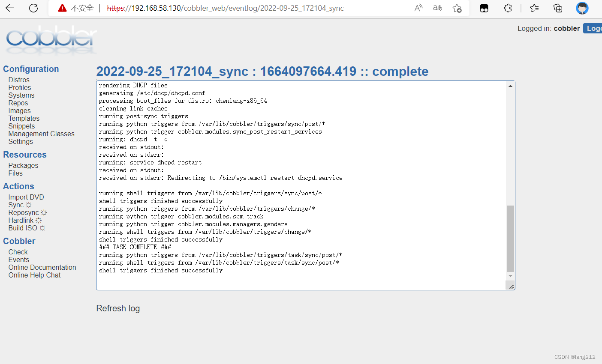Open the Check link under Cobbler
602x364 pixels.
coord(18,252)
